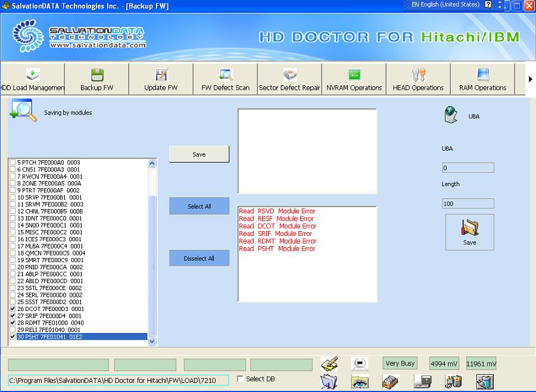Click the empty upper output text box

pos(307,151)
